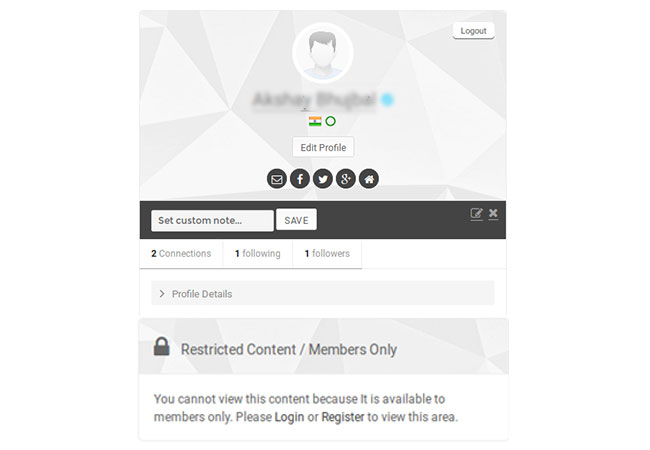
Task: Click the Edit Profile button
Action: tap(323, 148)
